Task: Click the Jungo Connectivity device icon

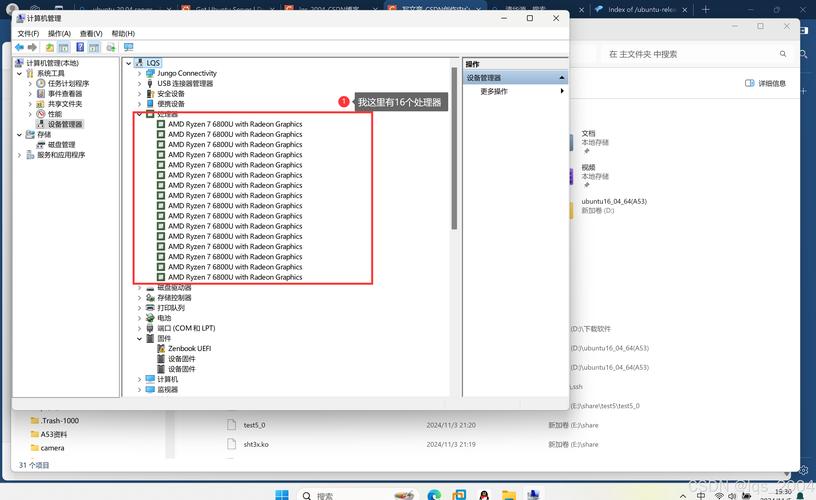Action: click(x=150, y=73)
